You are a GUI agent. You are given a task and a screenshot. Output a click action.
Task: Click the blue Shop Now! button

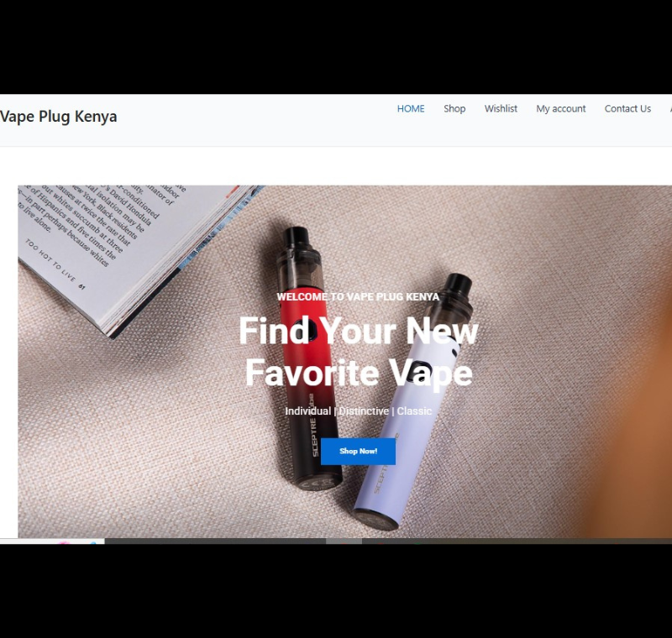358,451
